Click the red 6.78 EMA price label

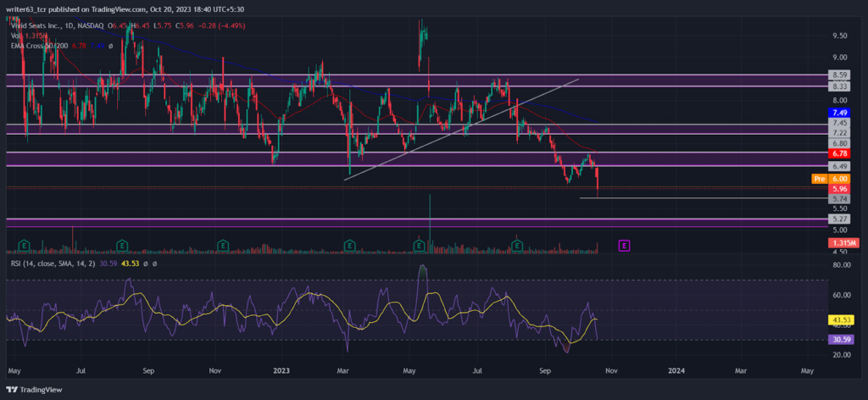[x=839, y=153]
